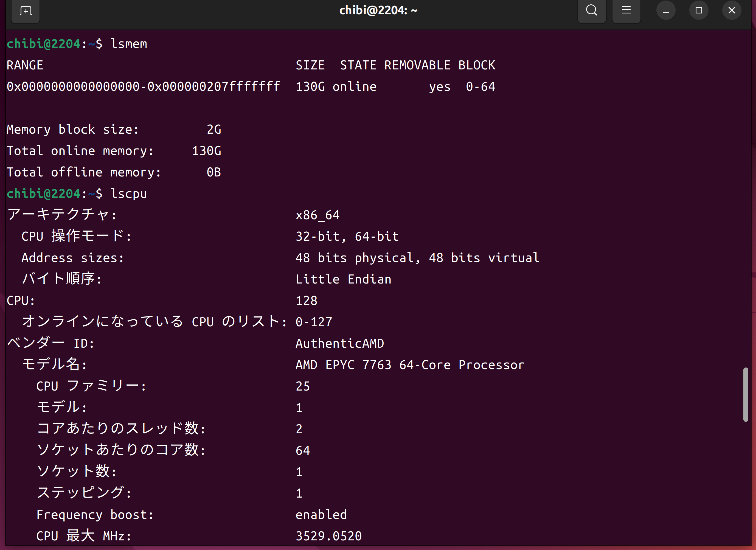This screenshot has height=550, width=756.
Task: Minimize the terminal window
Action: tap(666, 11)
